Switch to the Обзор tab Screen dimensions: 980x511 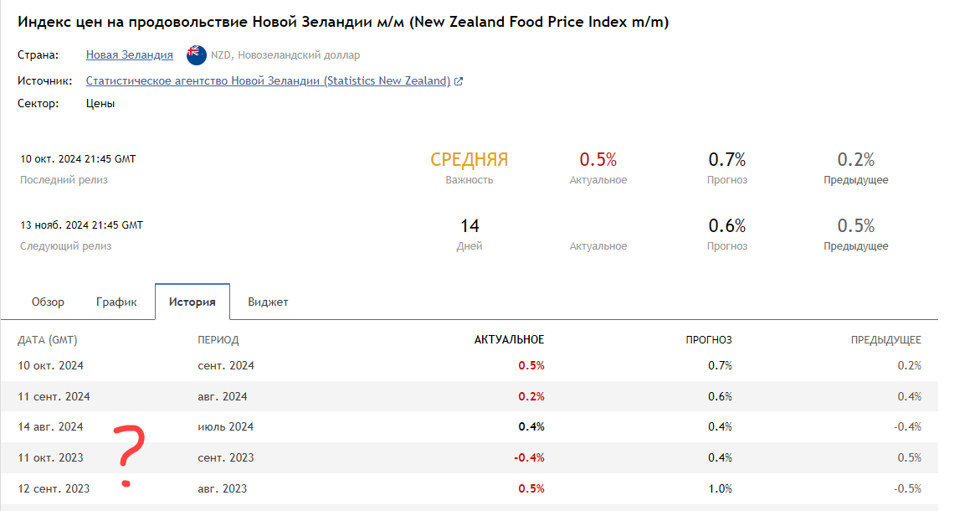coord(48,302)
